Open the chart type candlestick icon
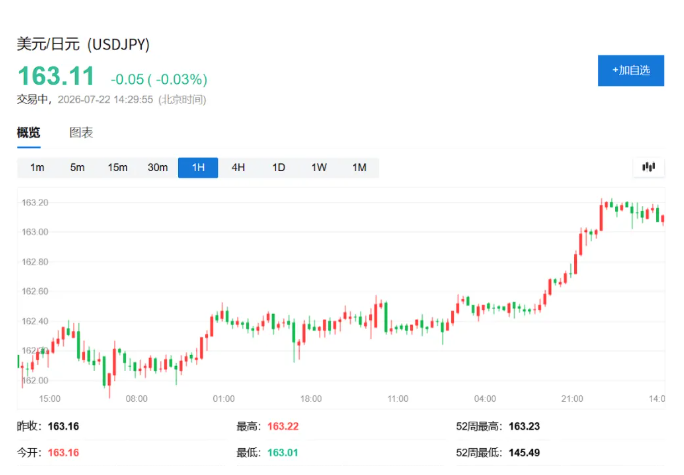This screenshot has width=684, height=475. coord(648,167)
